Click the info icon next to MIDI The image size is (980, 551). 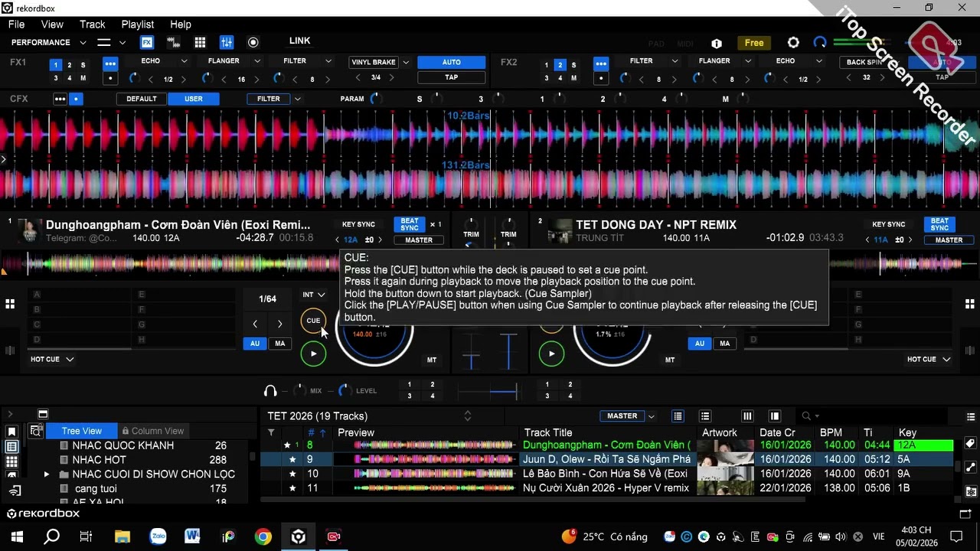[x=717, y=44]
